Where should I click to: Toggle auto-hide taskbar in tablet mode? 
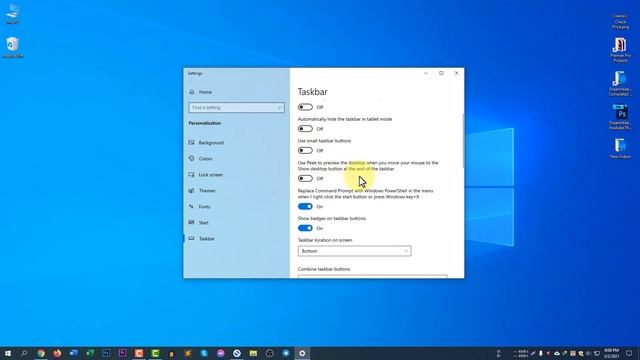[305, 129]
